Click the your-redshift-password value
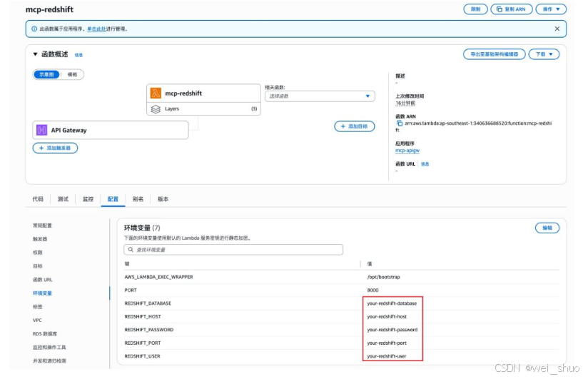Screen dimensions: 588x379 tap(392, 330)
